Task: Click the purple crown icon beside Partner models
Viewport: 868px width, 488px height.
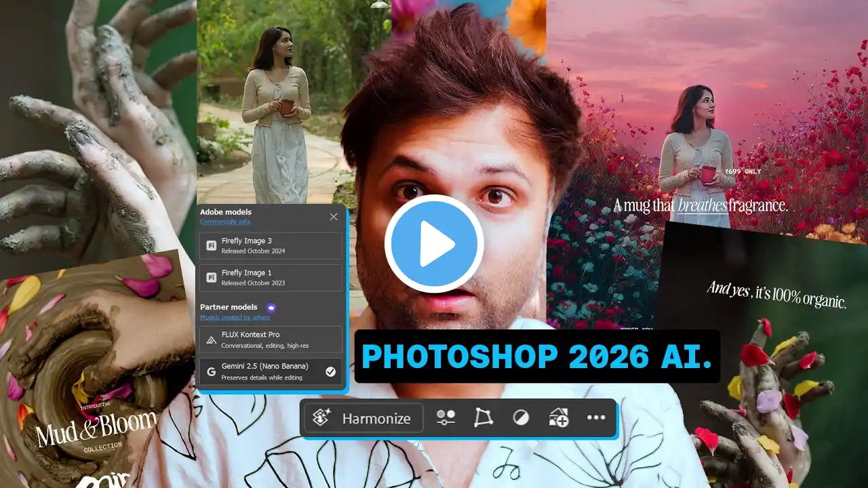Action: coord(271,307)
